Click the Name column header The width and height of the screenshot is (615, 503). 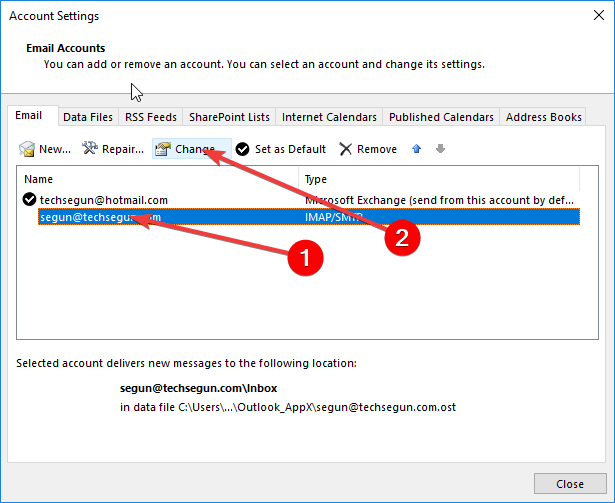[158, 179]
